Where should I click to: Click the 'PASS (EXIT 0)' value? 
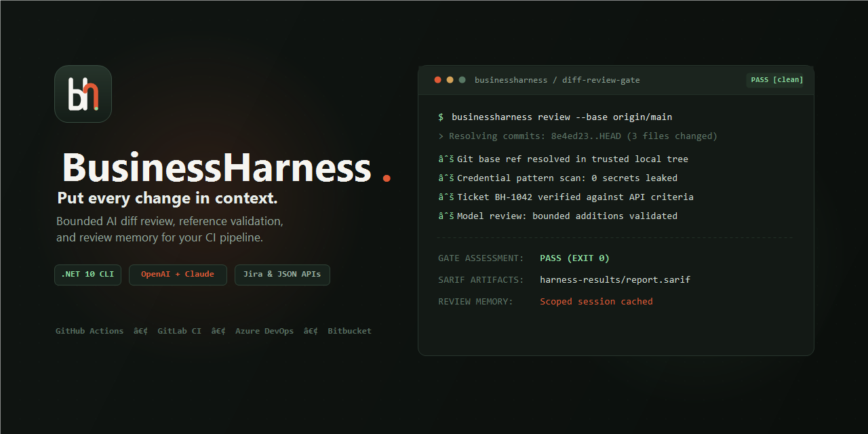point(574,258)
